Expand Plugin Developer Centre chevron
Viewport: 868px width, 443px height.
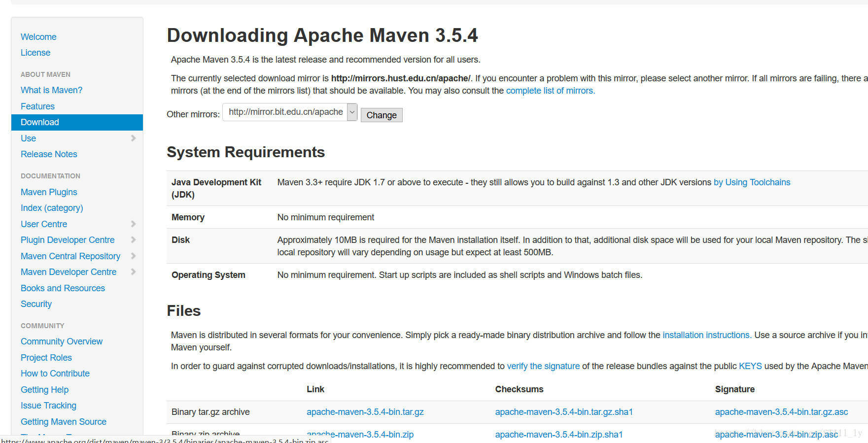tap(133, 240)
